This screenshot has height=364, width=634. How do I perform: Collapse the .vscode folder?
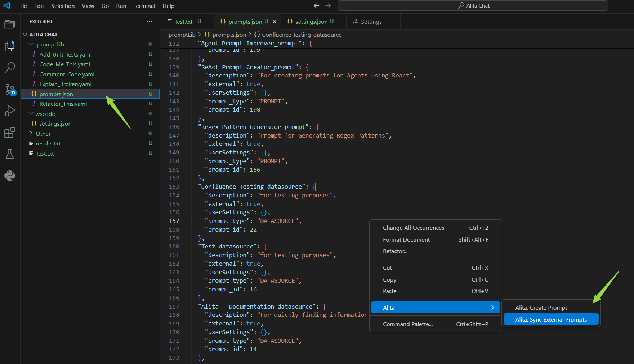point(31,114)
